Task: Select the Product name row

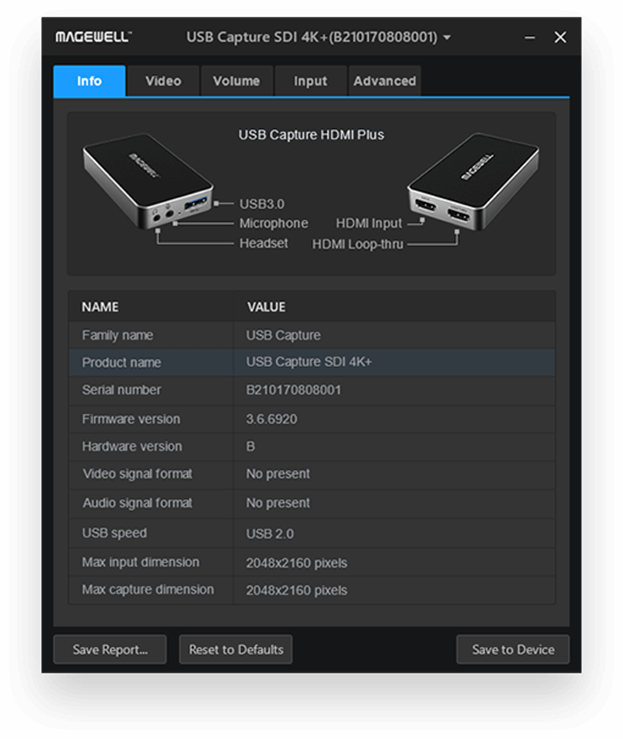Action: (311, 362)
